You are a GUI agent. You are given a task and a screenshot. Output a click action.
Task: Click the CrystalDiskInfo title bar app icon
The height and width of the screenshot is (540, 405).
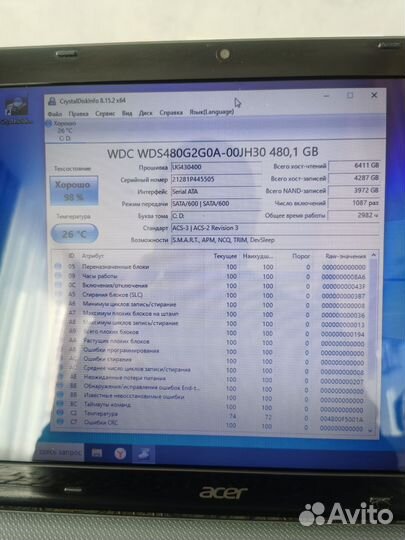(x=52, y=101)
